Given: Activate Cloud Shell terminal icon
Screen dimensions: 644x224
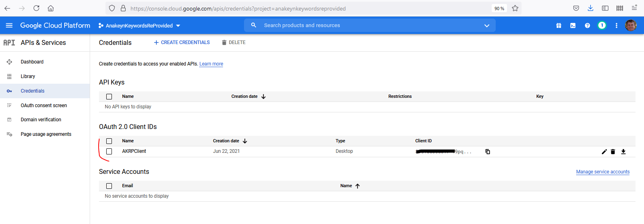Looking at the screenshot, I should point(573,25).
